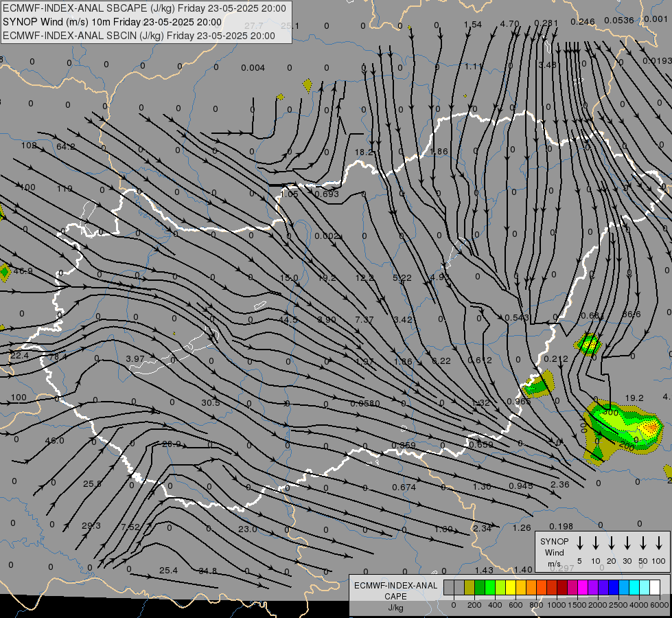Screen dimensions: 672x618
Task: Click the value 12.2 on the map
Action: coord(364,278)
